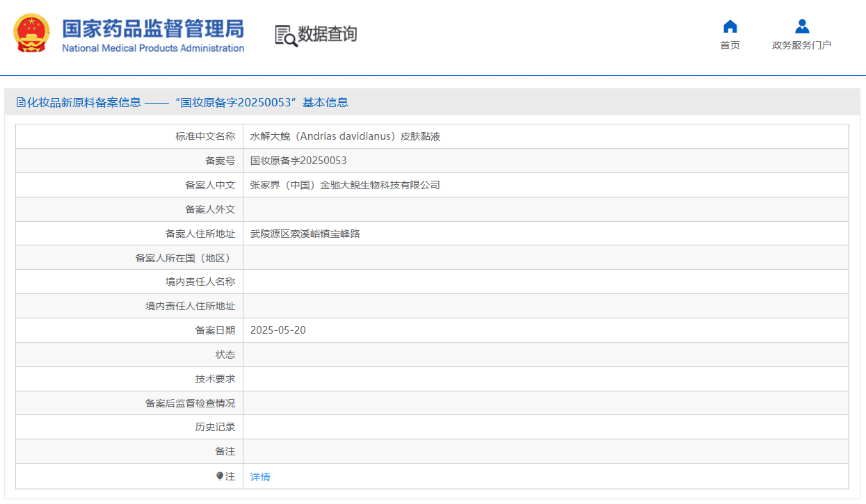Open 政务服务门户 text link
Image resolution: width=866 pixels, height=504 pixels.
801,45
